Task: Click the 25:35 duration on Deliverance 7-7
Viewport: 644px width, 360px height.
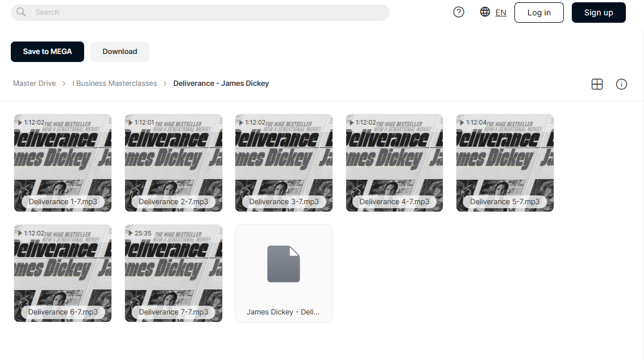Action: click(x=143, y=233)
